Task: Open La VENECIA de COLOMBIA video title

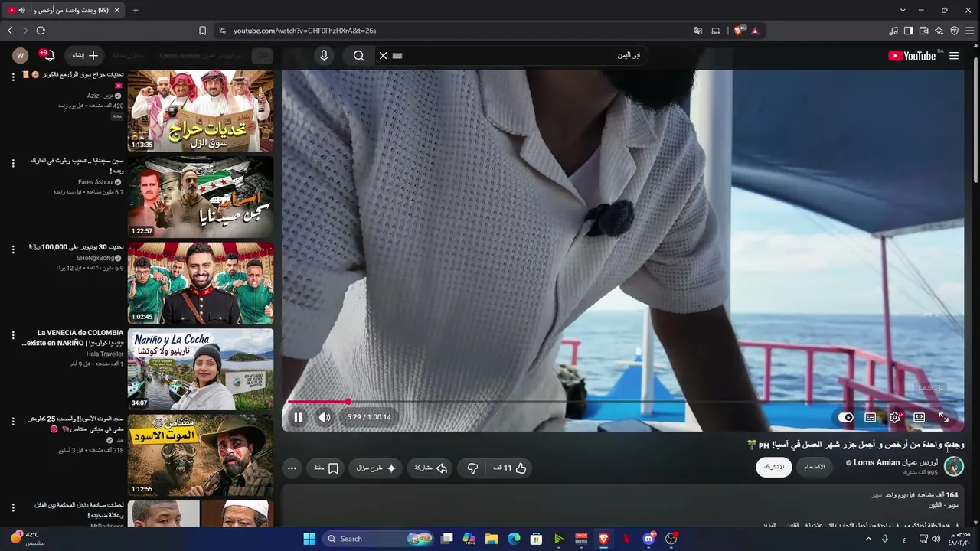Action: coord(73,337)
